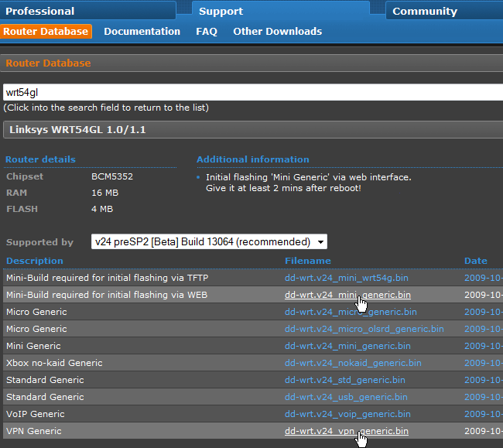Viewport: 503px width, 448px height.
Task: Click the 'VoIP Generic' description
Action: [x=36, y=414]
